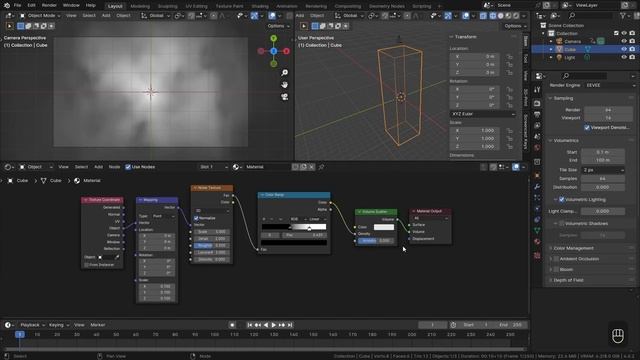Toggle Use Nodes checkbox
This screenshot has height=360, width=640.
click(128, 167)
